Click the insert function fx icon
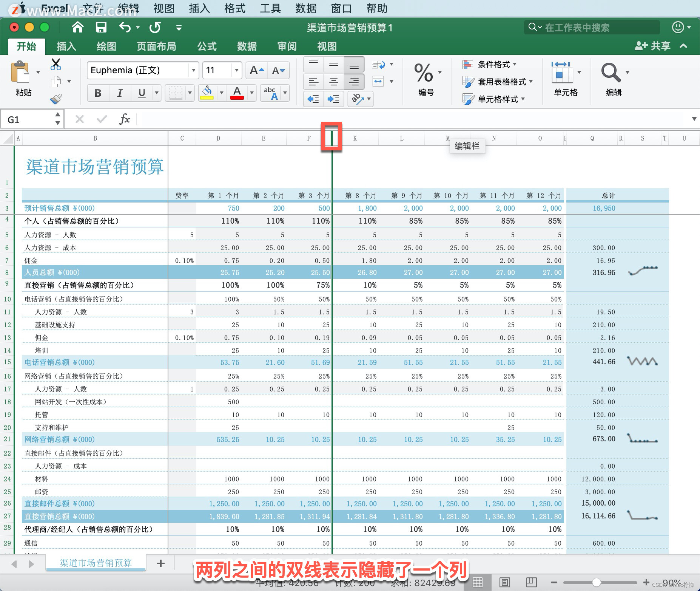 point(124,119)
